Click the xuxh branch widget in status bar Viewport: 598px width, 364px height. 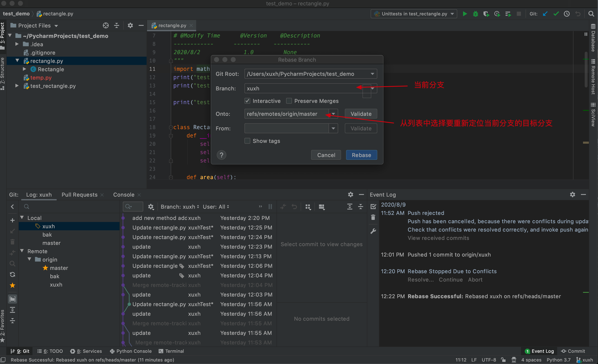585,360
